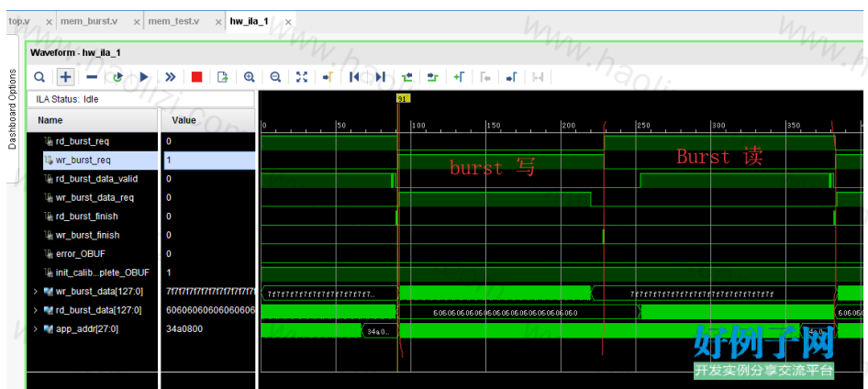Zoom in on the waveform
Image resolution: width=868 pixels, height=389 pixels.
pos(249,77)
